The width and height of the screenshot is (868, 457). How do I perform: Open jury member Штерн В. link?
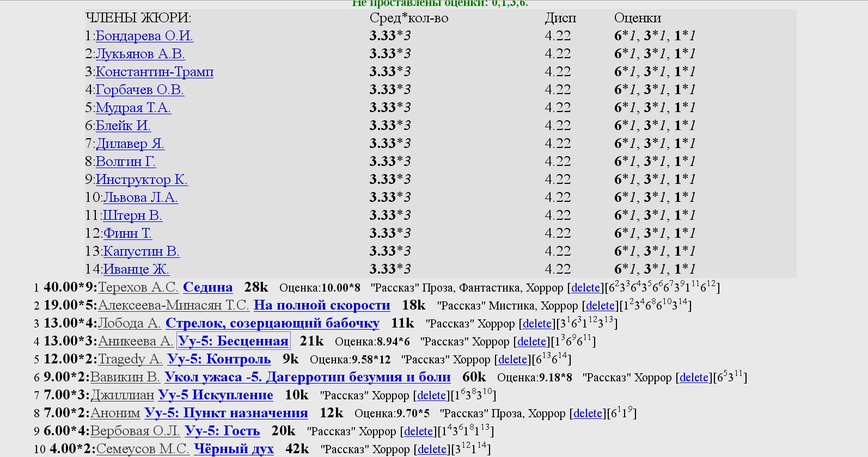(x=132, y=215)
